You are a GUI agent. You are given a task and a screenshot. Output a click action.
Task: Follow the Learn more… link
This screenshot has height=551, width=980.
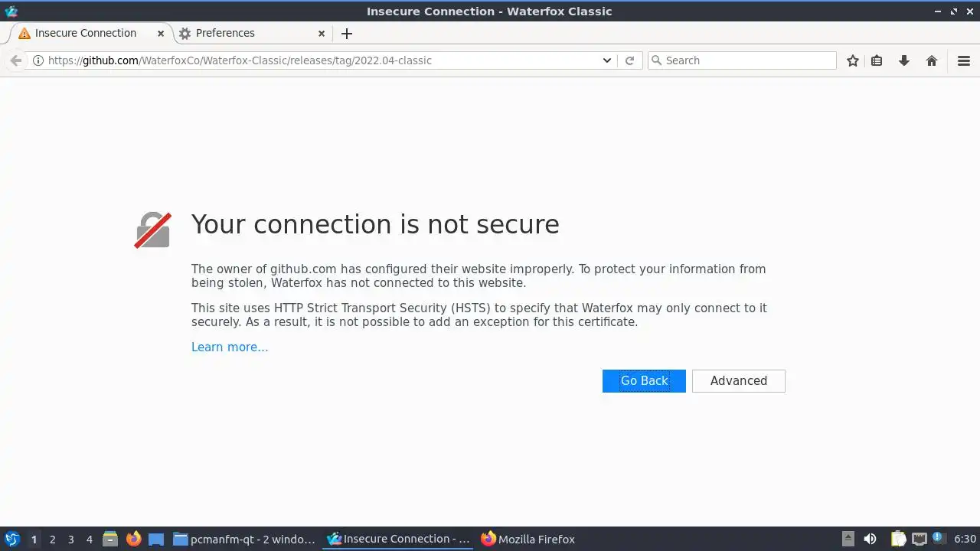[230, 347]
